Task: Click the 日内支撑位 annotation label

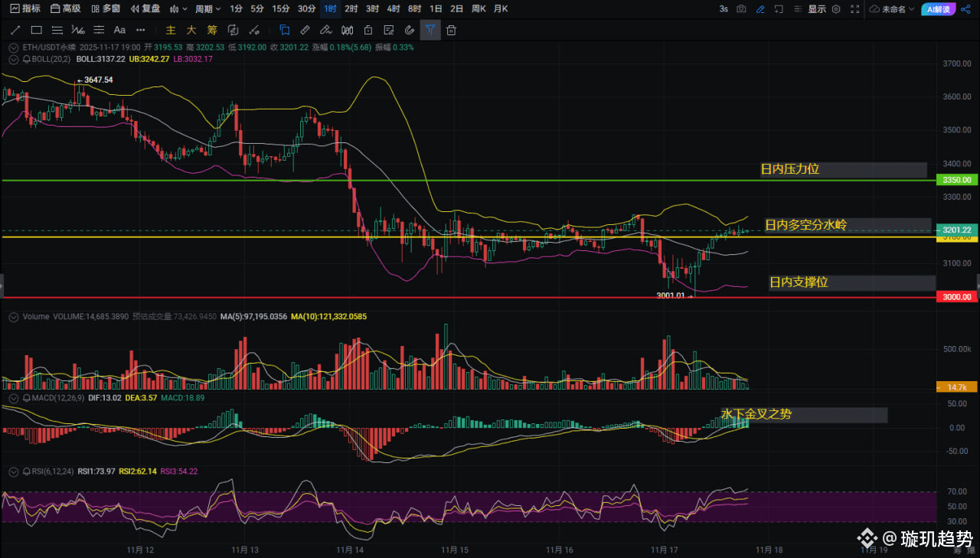Action: pyautogui.click(x=799, y=282)
